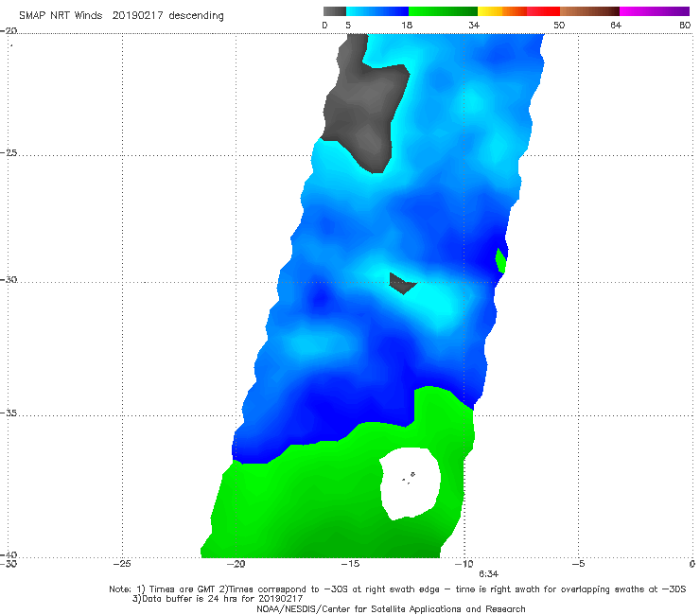Click the color bar label 64
The width and height of the screenshot is (700, 615).
click(616, 25)
